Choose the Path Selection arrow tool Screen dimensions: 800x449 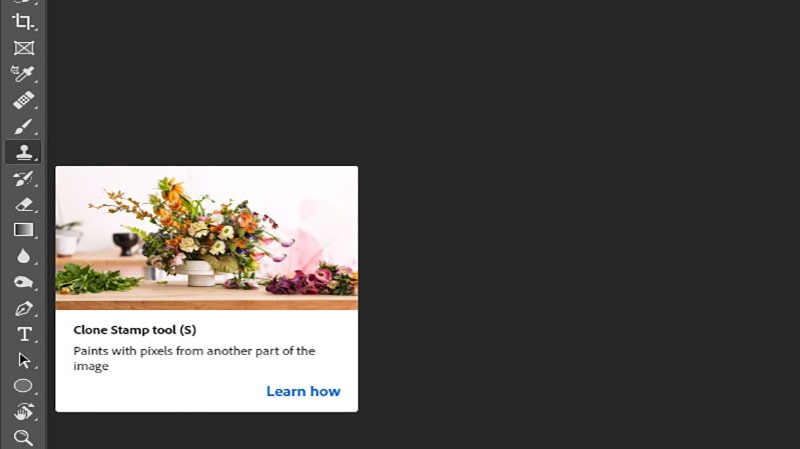pos(23,360)
